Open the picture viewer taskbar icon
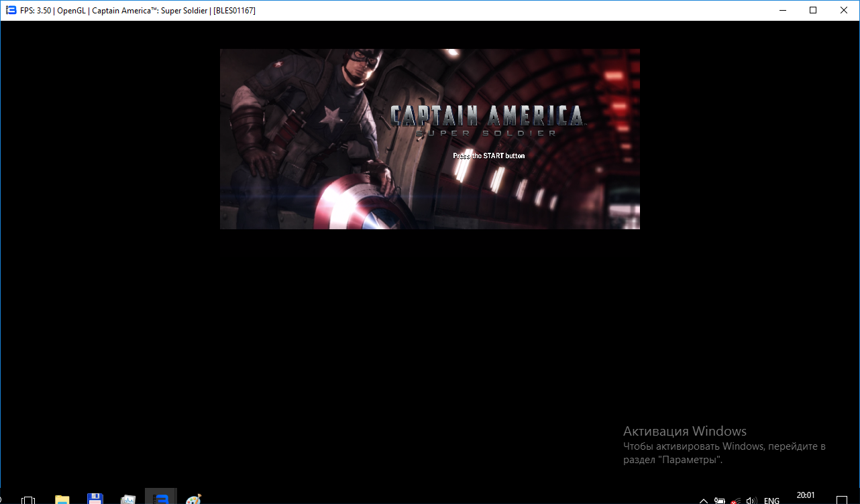The image size is (860, 504). 128,499
